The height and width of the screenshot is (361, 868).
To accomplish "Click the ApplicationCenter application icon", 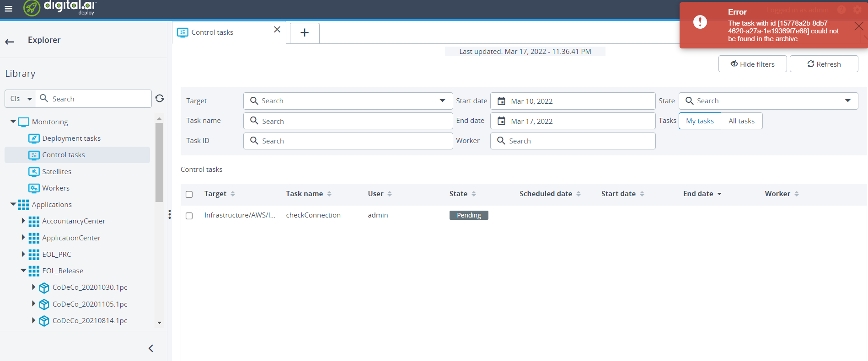I will 34,238.
